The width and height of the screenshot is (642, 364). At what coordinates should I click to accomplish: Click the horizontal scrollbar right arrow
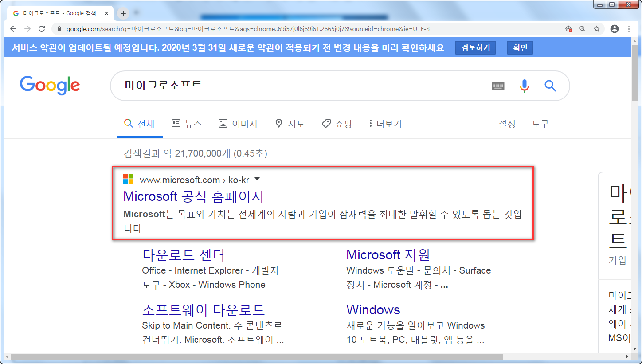pos(626,357)
